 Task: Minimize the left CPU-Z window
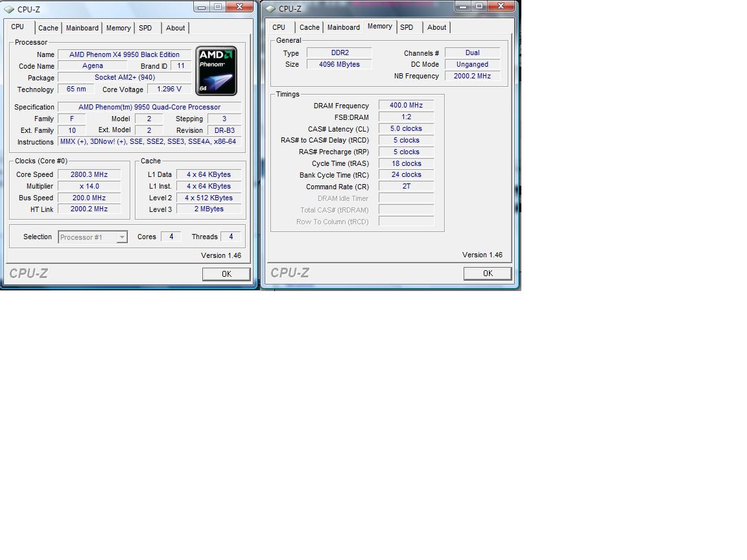202,6
